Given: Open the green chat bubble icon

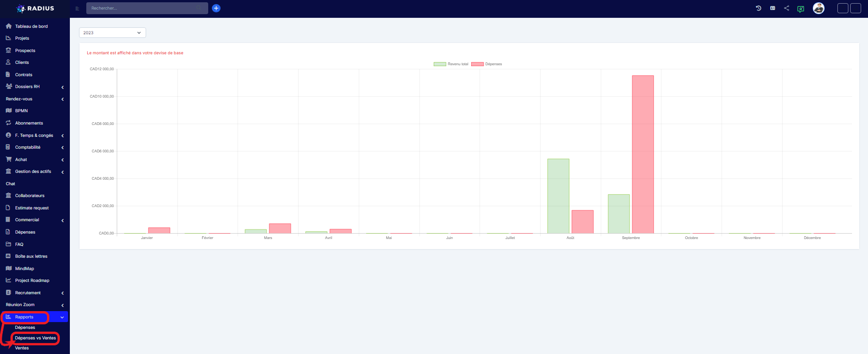Looking at the screenshot, I should coord(800,9).
